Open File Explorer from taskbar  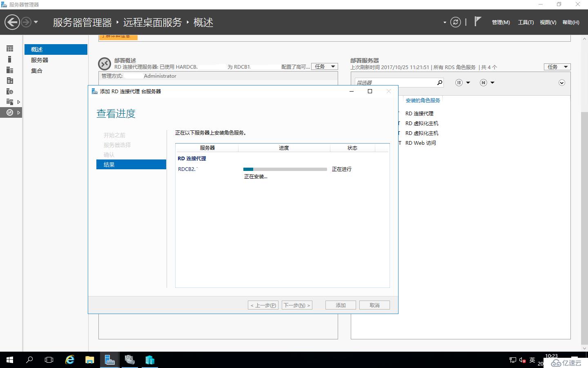coord(90,360)
